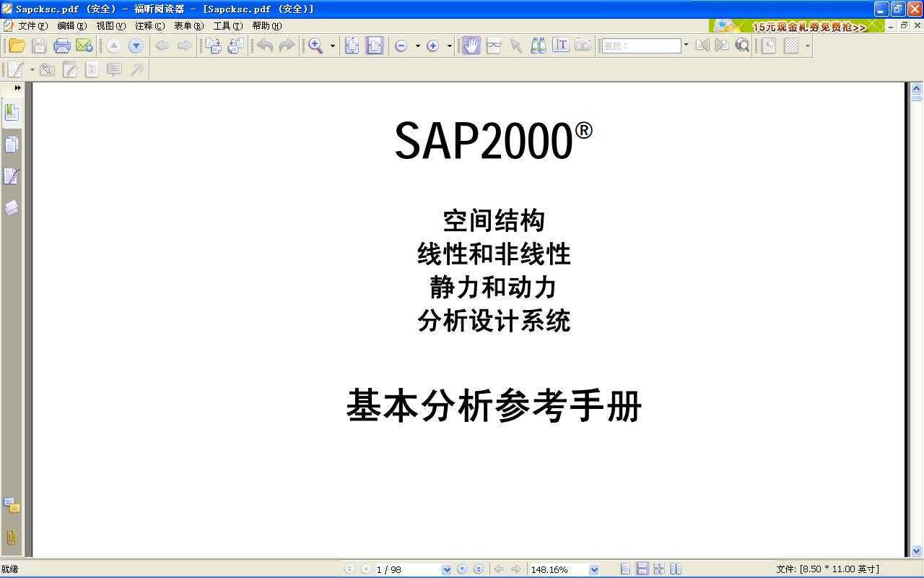
Task: Go to previous page in status bar
Action: pos(365,569)
